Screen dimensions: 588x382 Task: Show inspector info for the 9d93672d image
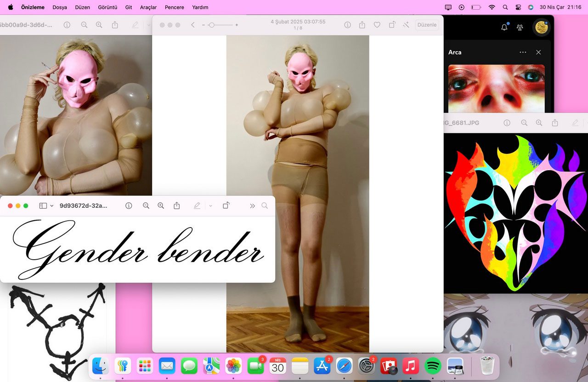[x=129, y=206]
